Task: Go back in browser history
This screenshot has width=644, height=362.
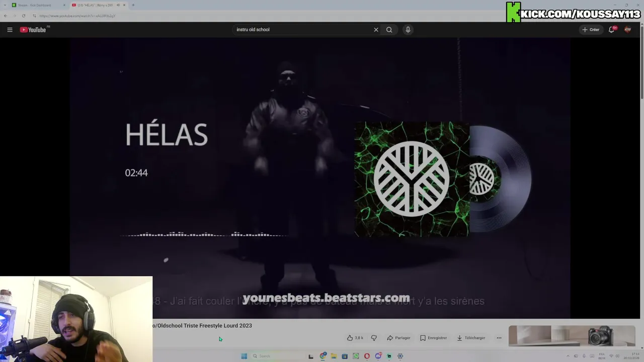Action: (6, 16)
